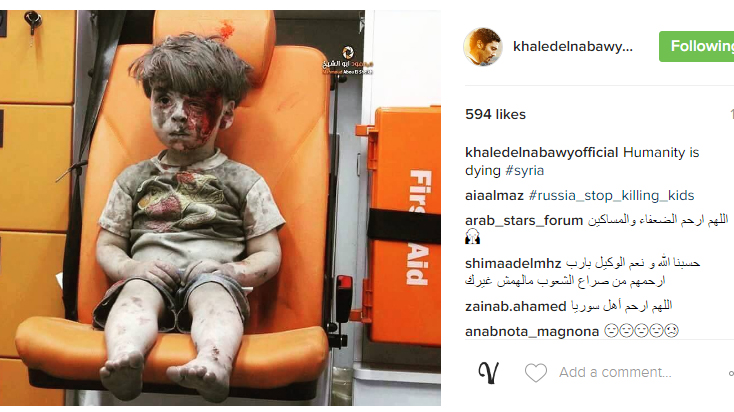The height and width of the screenshot is (412, 734).
Task: Click the emoji in arab_stars_forum comment
Action: point(472,237)
